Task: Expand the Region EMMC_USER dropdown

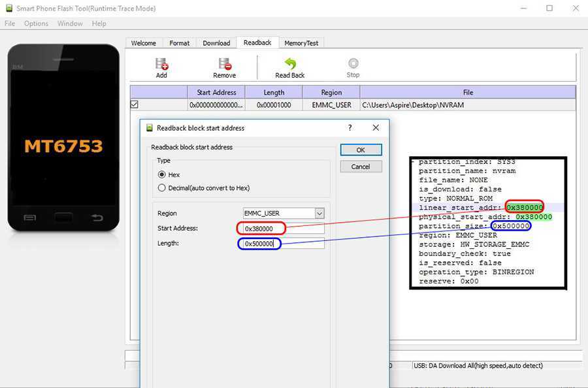Action: click(x=319, y=214)
